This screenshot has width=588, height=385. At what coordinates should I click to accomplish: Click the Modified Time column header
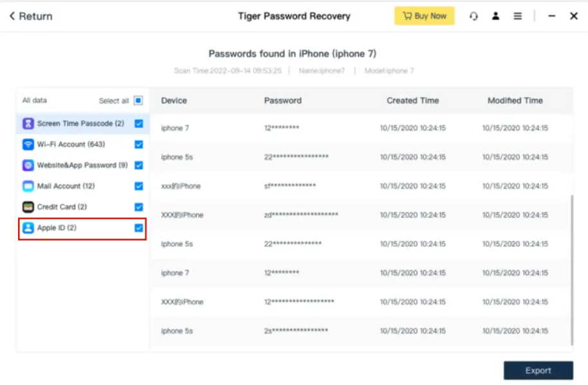[515, 100]
